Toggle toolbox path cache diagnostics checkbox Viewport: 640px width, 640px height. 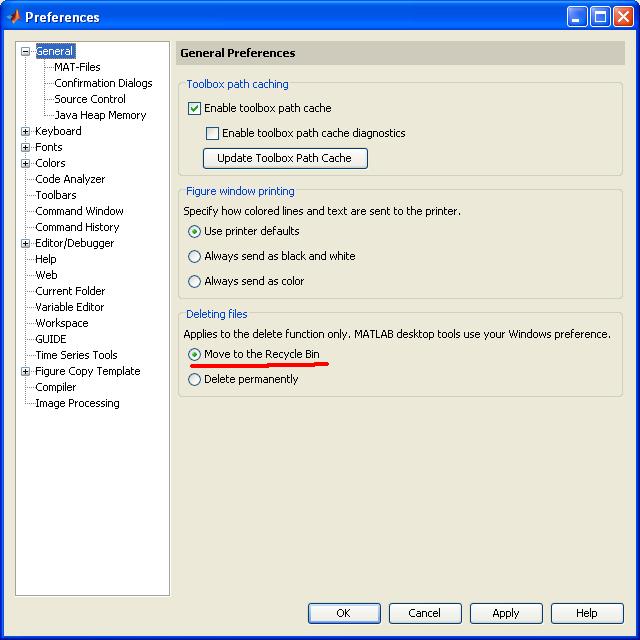(x=212, y=133)
